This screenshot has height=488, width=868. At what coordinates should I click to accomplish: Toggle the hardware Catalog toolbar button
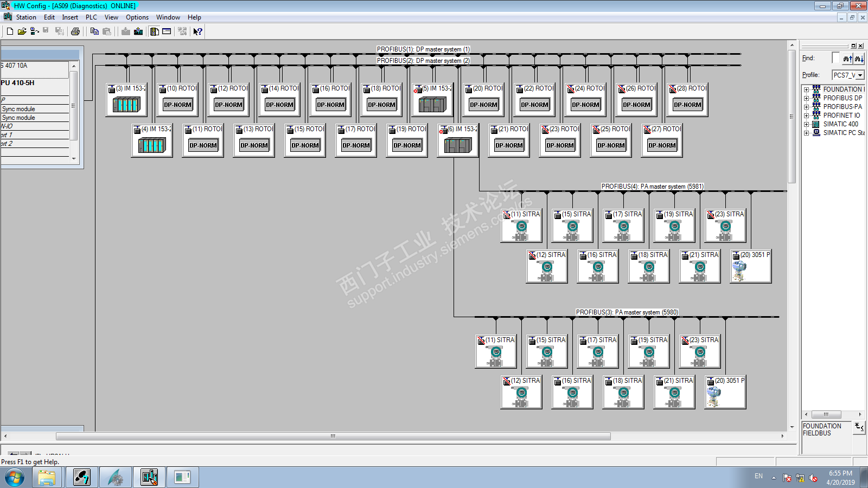[x=155, y=31]
